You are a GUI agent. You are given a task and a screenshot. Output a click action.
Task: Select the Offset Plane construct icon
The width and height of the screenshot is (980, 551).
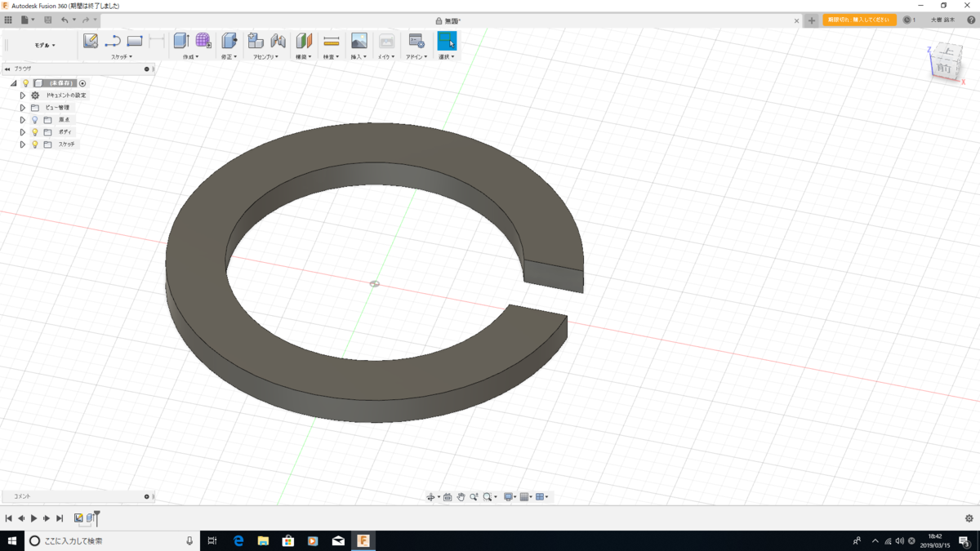pos(304,41)
